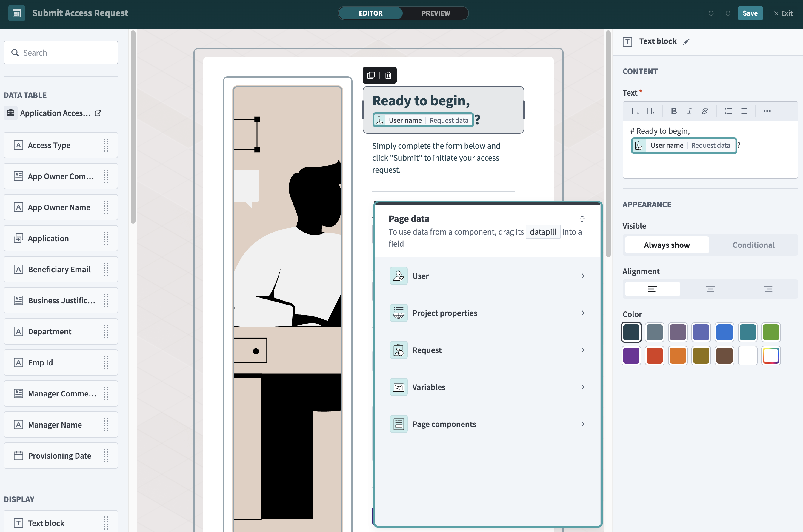This screenshot has width=803, height=532.
Task: Switch visibility to Conditional
Action: 753,245
